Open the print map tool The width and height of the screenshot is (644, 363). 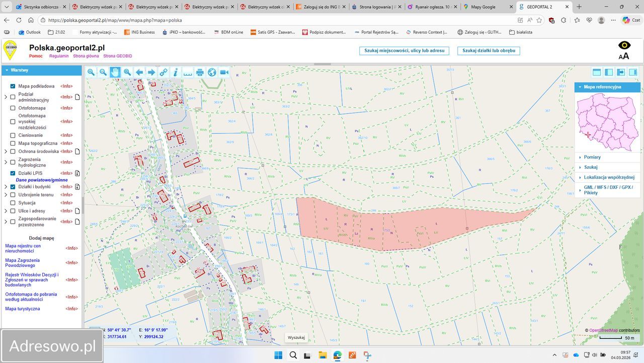[x=200, y=72]
